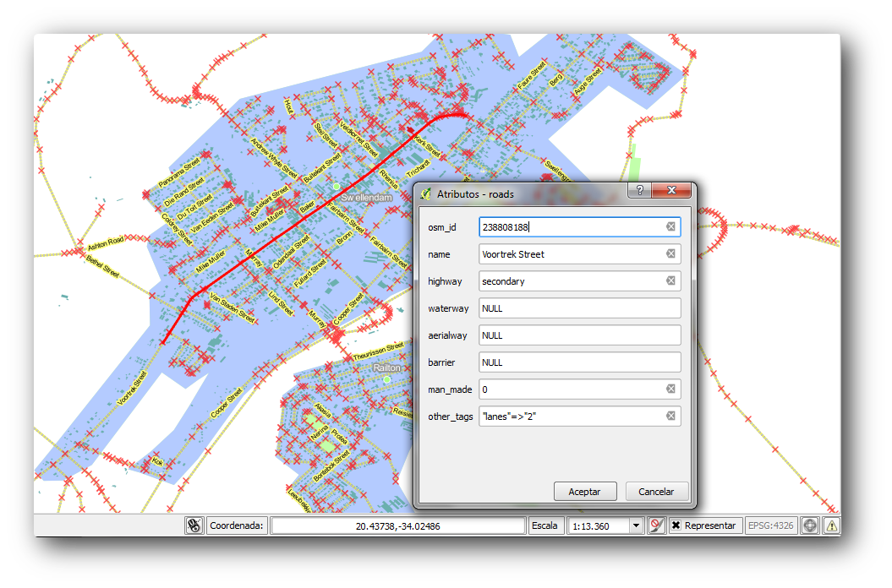Click the Die Rand Street label on the map
Viewport: 892px width, 588px height.
(183, 193)
